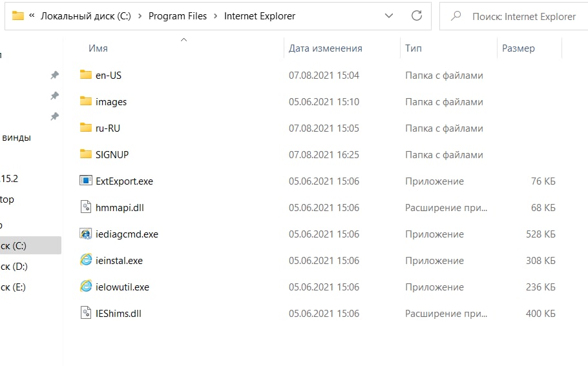The width and height of the screenshot is (588, 366).
Task: Click the 07.08.2021 15:05 date cell
Action: [324, 128]
